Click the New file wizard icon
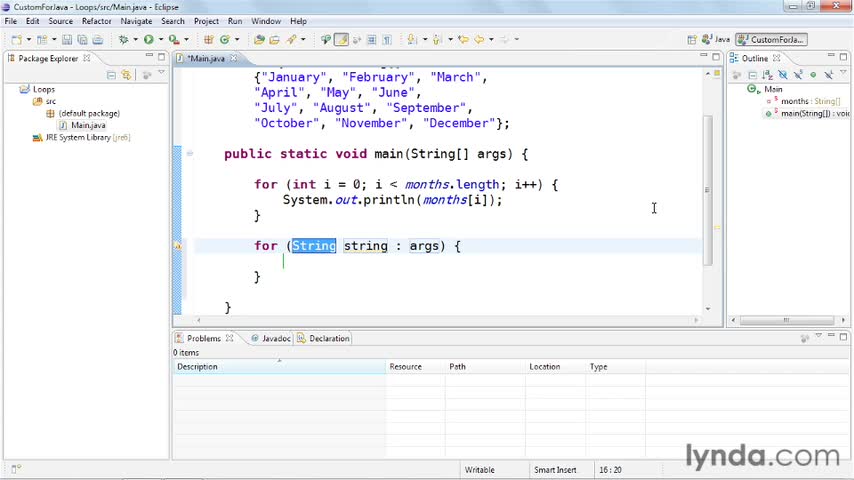854x480 pixels. click(17, 40)
